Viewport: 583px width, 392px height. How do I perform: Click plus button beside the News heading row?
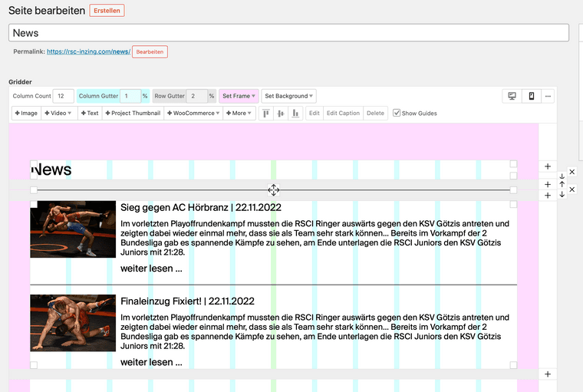pyautogui.click(x=547, y=166)
